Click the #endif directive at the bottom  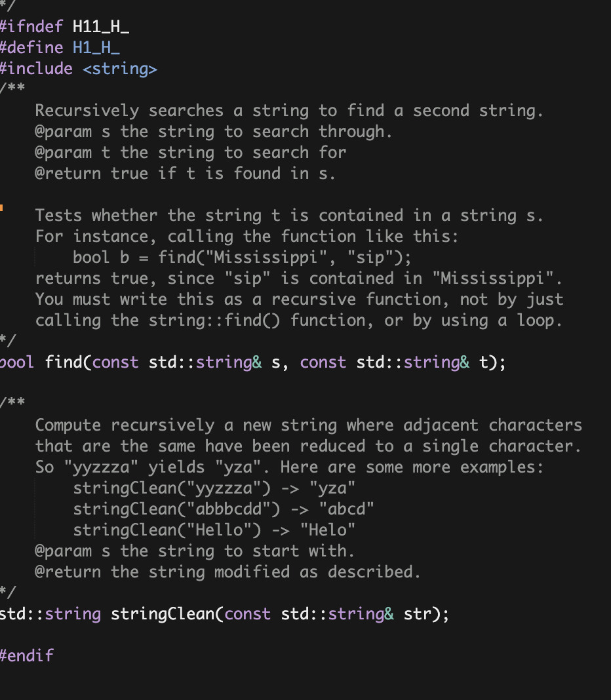tap(27, 655)
